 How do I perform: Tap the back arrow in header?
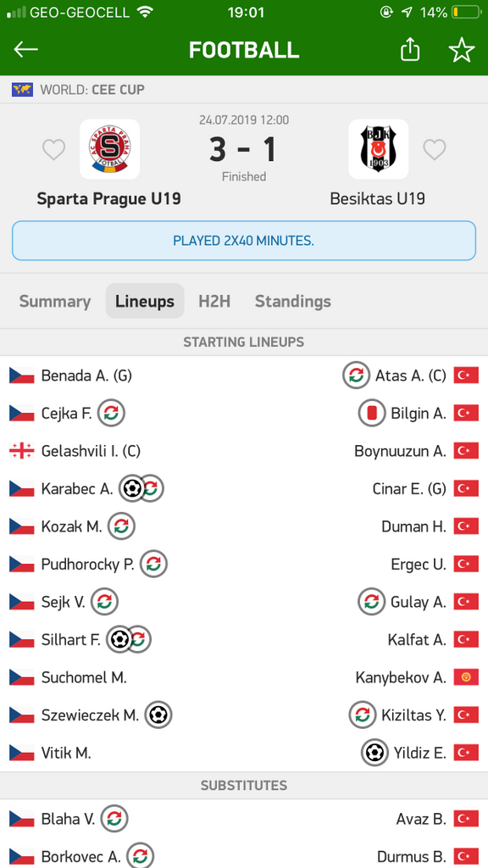coord(26,50)
